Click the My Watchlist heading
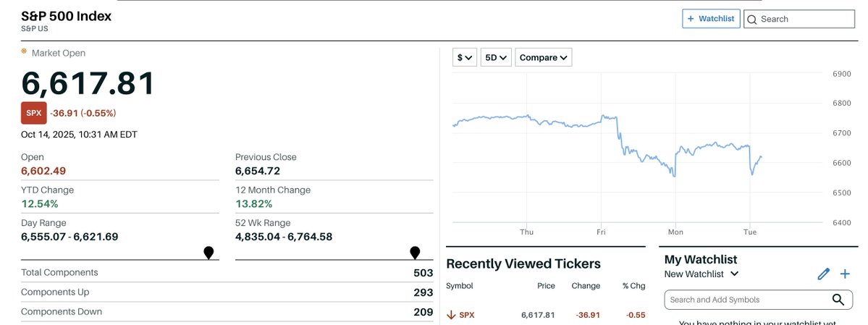 tap(701, 259)
